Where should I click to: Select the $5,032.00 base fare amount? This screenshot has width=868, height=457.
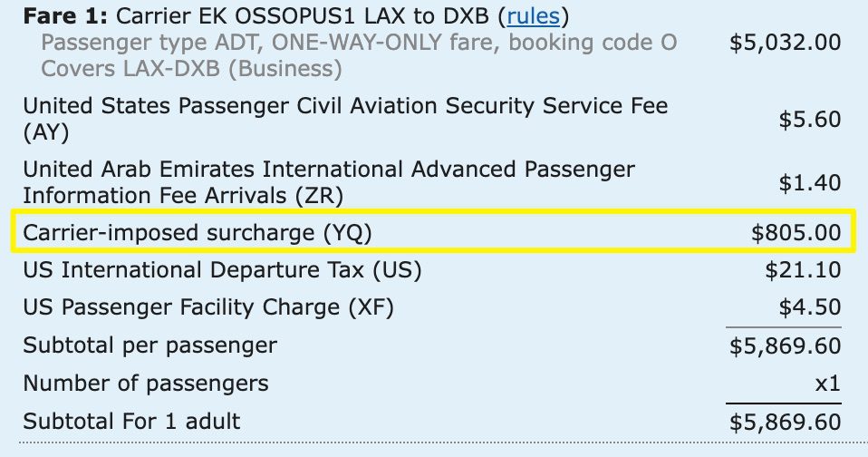(785, 43)
